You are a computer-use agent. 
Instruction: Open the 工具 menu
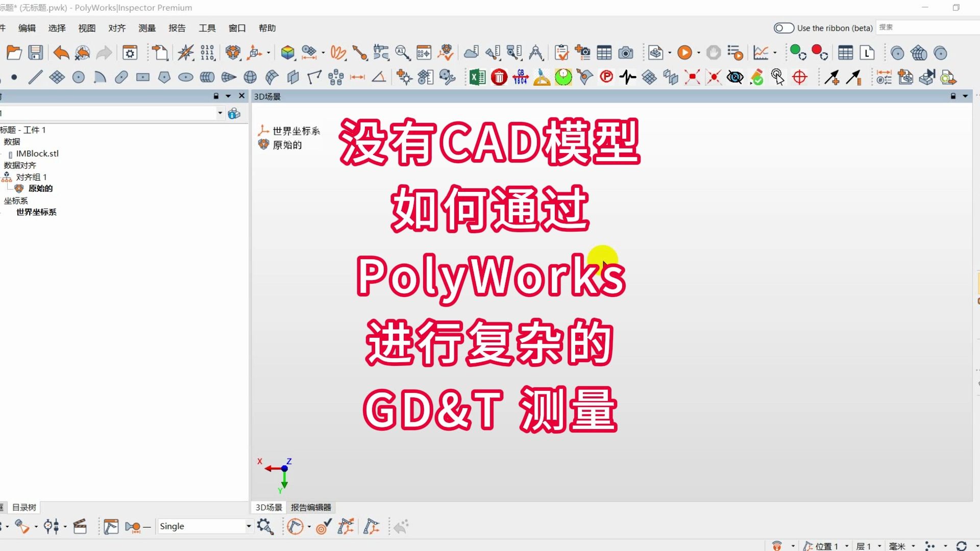207,28
